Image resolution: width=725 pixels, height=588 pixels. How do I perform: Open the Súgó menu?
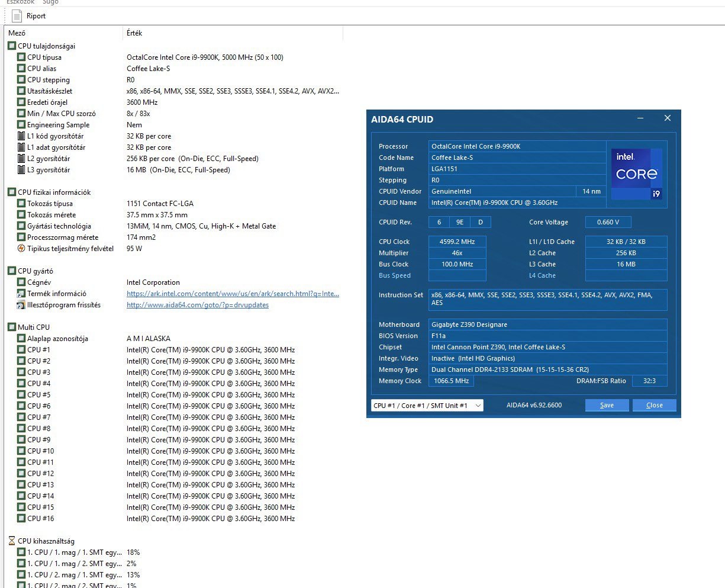click(50, 2)
